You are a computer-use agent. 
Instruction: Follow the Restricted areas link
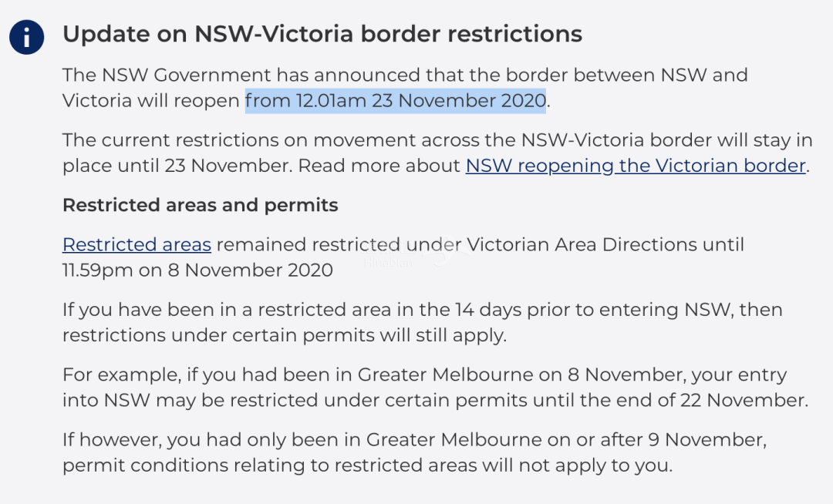[137, 245]
